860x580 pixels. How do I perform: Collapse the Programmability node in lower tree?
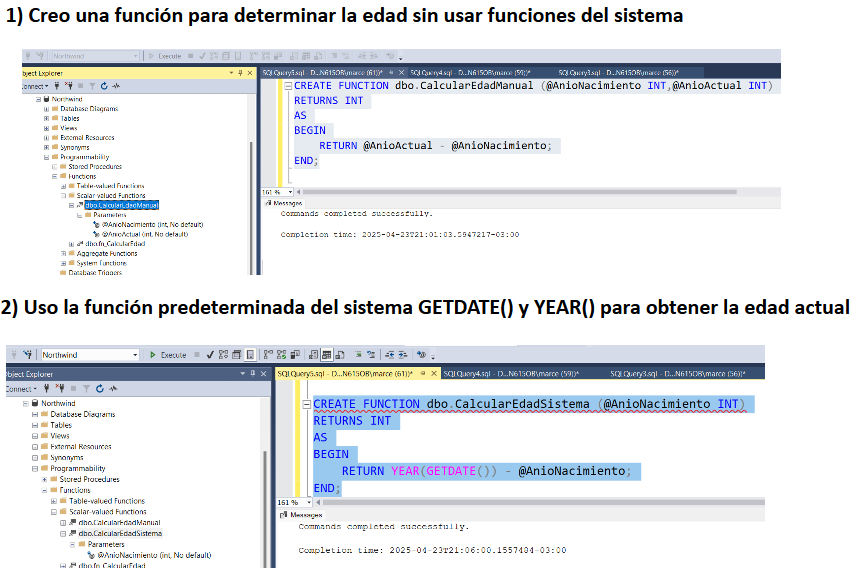pyautogui.click(x=35, y=468)
